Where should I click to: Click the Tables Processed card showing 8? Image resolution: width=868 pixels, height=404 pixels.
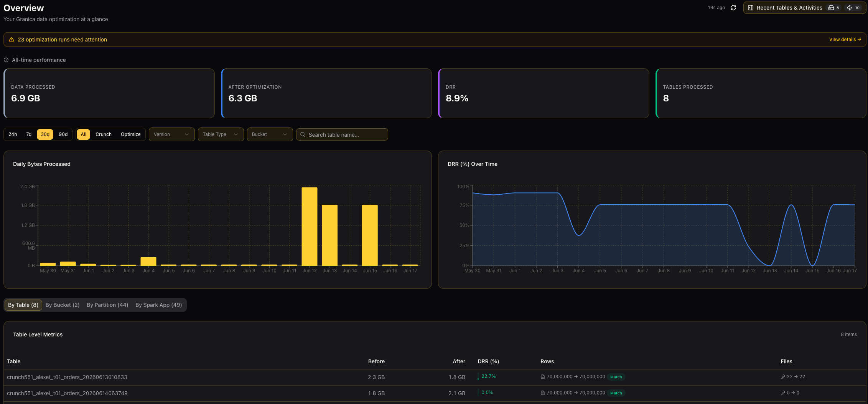(761, 93)
